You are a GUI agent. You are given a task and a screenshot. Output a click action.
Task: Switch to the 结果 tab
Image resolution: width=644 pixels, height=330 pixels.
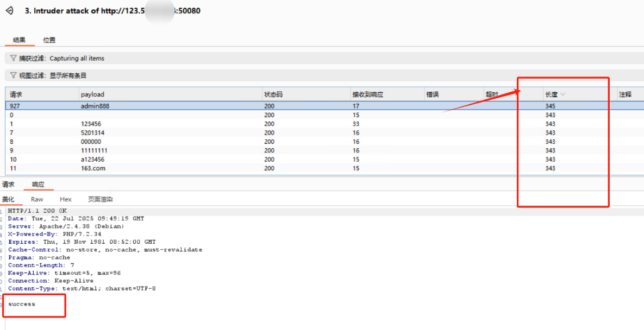point(19,40)
